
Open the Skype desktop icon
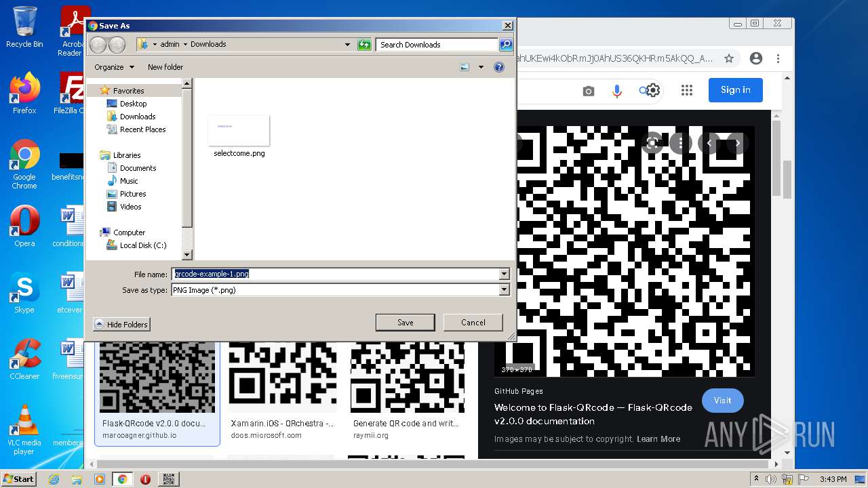tap(24, 293)
